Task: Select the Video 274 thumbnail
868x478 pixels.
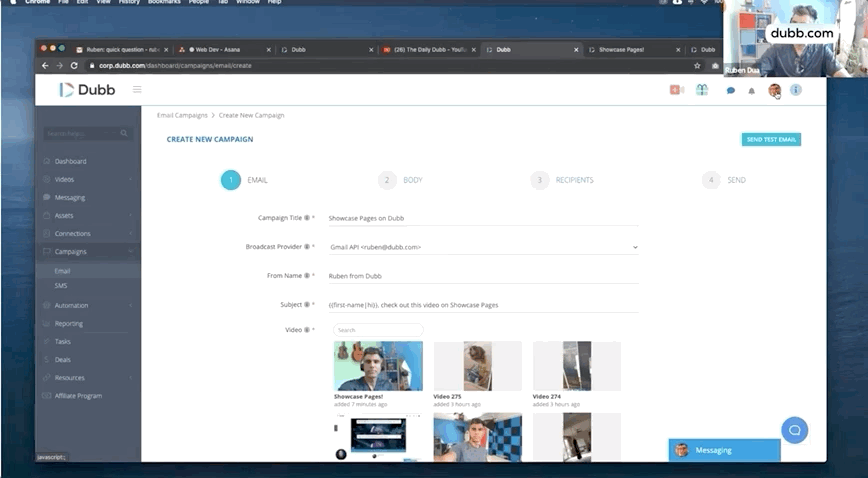Action: 577,366
